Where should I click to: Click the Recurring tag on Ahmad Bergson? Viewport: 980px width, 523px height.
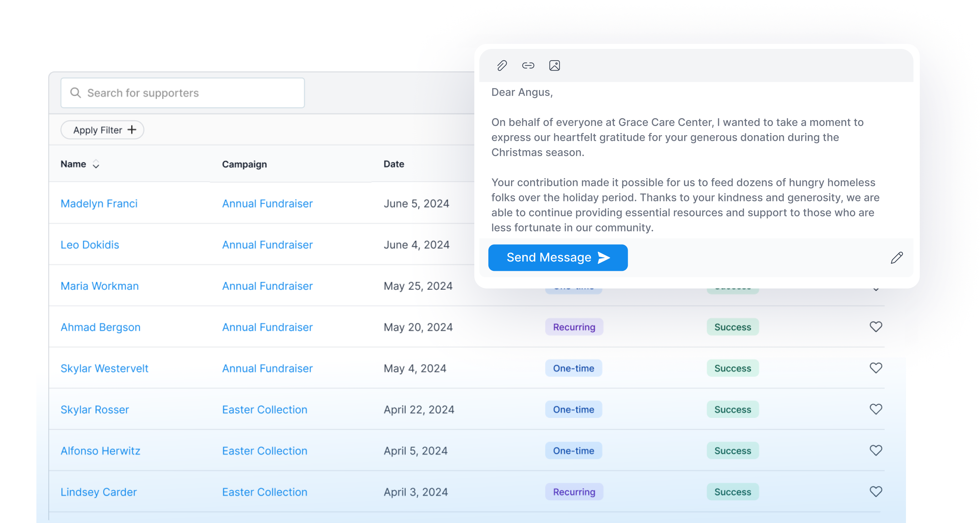coord(574,327)
